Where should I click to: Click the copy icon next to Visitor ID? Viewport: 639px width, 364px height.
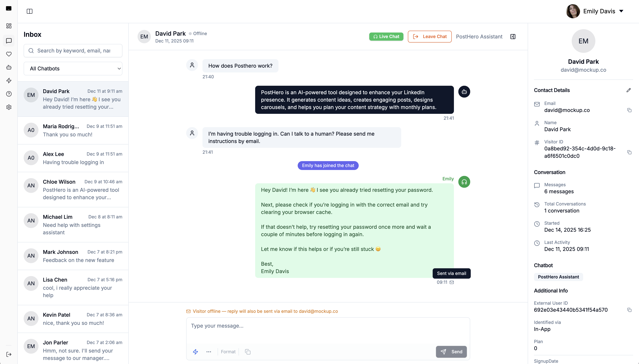(x=629, y=152)
